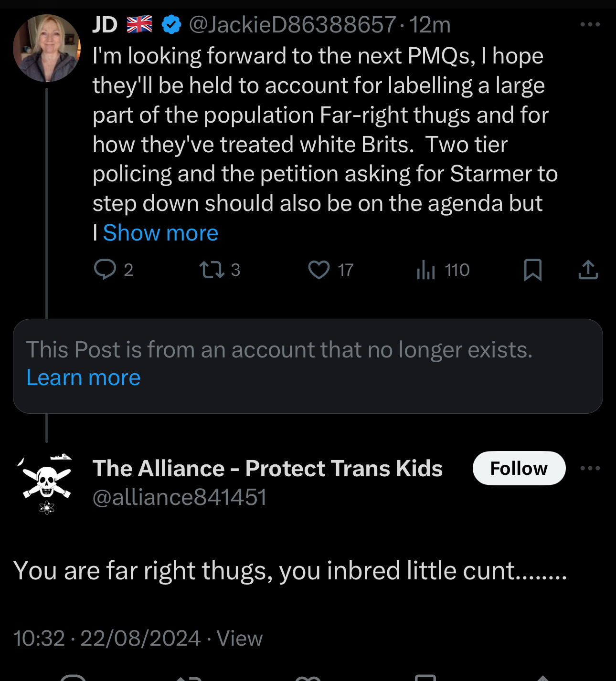
Task: Click the JD display name
Action: point(105,25)
